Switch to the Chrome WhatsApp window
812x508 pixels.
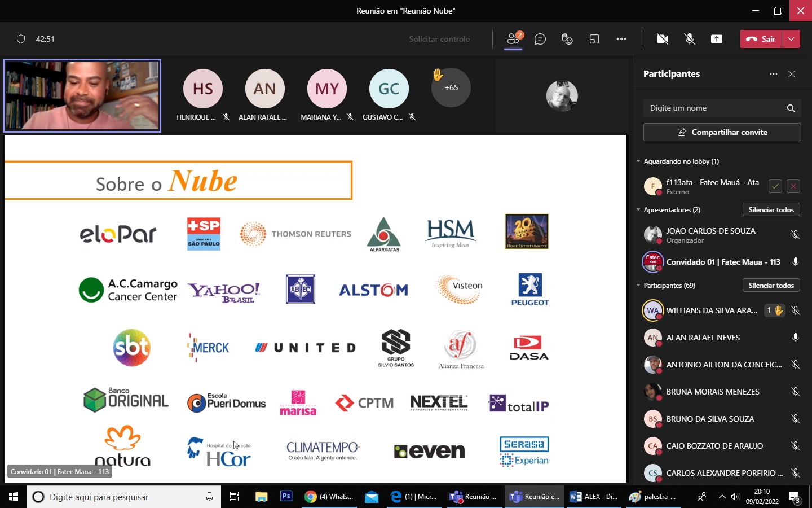click(329, 497)
